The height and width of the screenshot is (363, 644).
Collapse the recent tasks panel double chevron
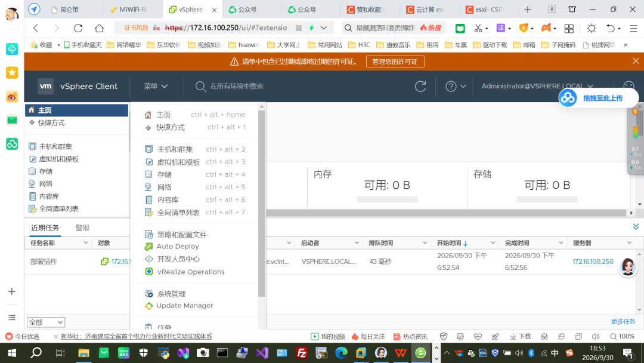pos(636,227)
